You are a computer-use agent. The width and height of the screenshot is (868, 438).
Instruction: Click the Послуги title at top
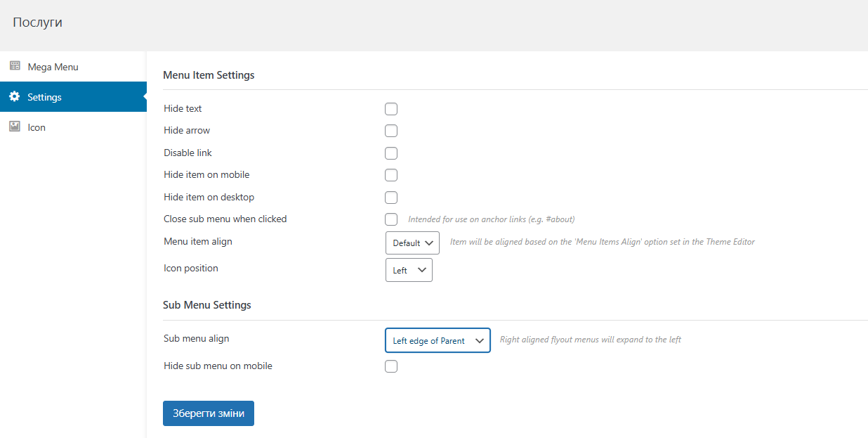pos(37,22)
